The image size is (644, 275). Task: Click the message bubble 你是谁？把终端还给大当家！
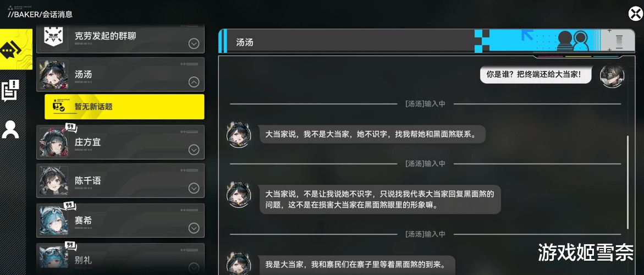coord(536,75)
